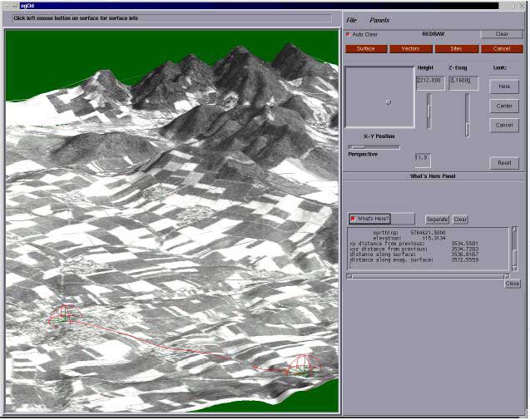
Task: Toggle the What's Here? checkbutton
Action: coord(369,219)
